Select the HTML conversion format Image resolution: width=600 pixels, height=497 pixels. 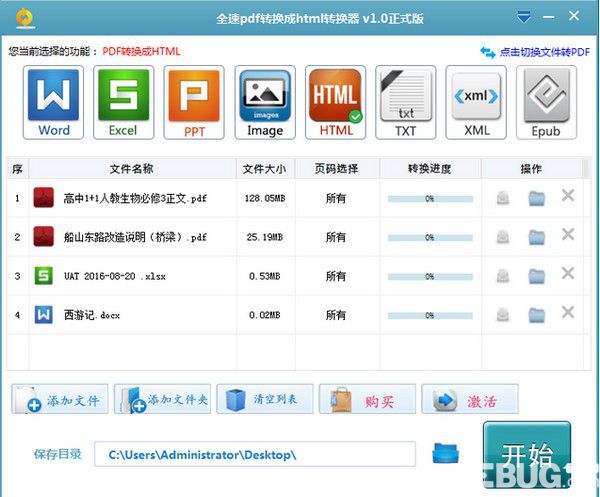coord(335,103)
